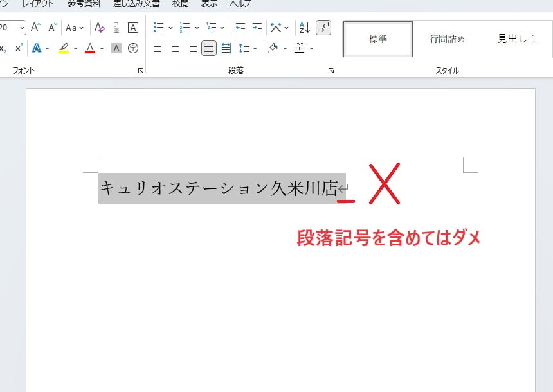This screenshot has height=392, width=553.
Task: Apply multilevel list
Action: (212, 27)
